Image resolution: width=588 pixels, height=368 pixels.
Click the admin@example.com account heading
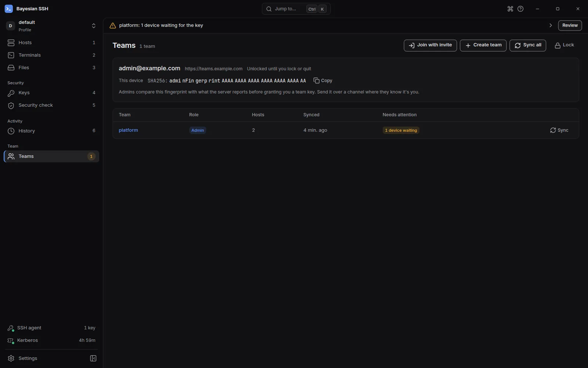point(150,68)
